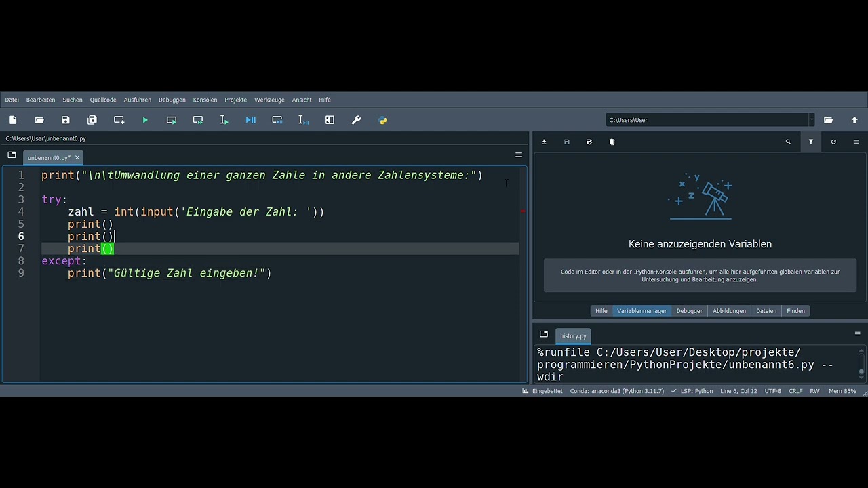Select the history.py console tab
This screenshot has width=868, height=488.
pyautogui.click(x=573, y=335)
